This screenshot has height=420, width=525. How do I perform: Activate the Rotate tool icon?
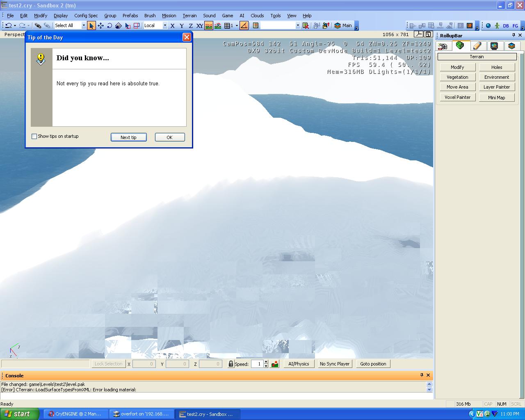(x=110, y=25)
